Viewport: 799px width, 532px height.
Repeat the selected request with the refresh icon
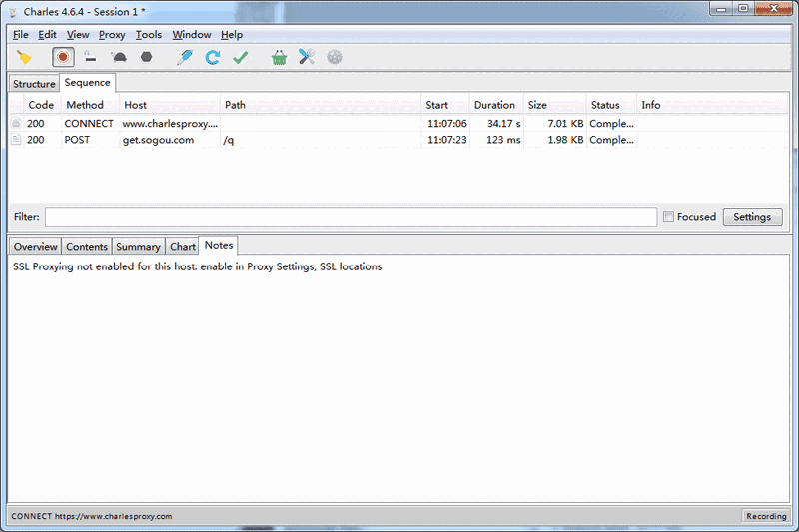pyautogui.click(x=212, y=58)
